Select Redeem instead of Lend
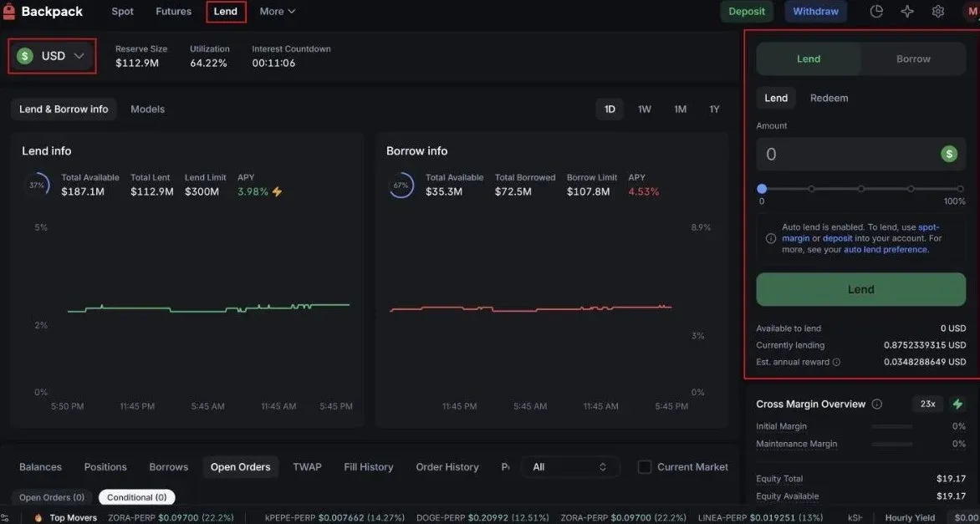Image resolution: width=980 pixels, height=524 pixels. (829, 98)
